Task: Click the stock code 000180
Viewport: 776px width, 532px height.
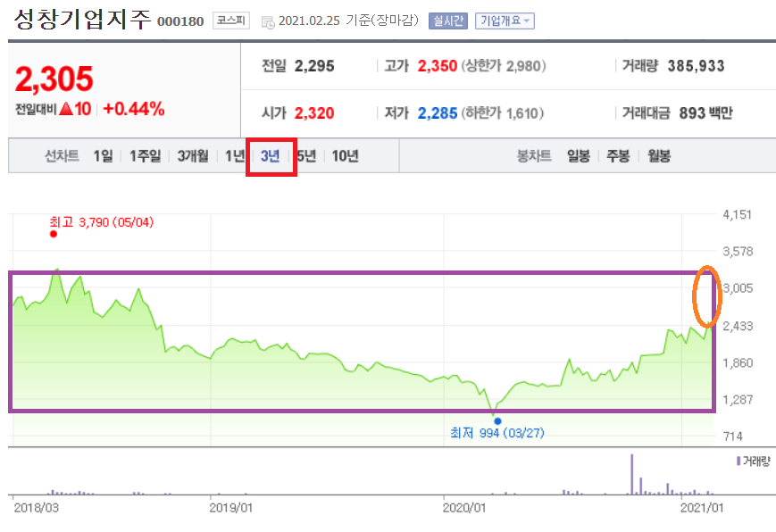Action: [180, 21]
